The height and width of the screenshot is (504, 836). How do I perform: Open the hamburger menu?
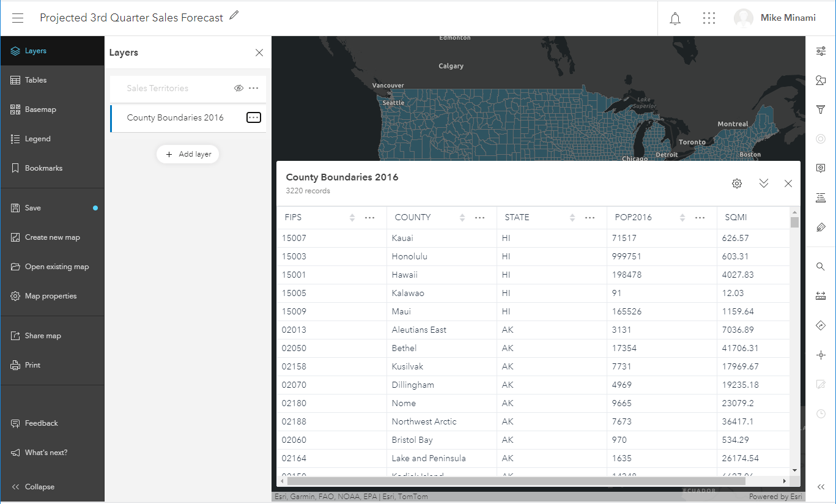pos(18,18)
